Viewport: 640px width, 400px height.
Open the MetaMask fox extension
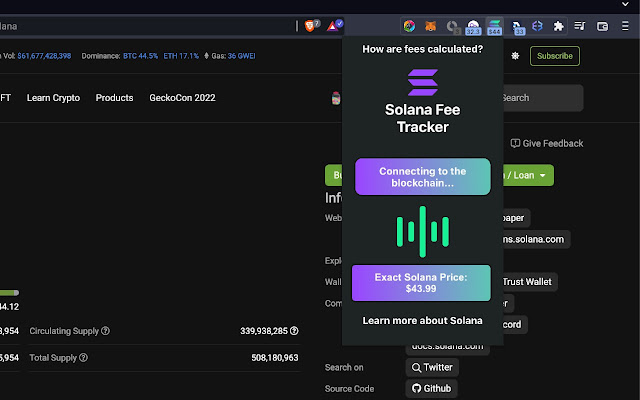point(430,26)
